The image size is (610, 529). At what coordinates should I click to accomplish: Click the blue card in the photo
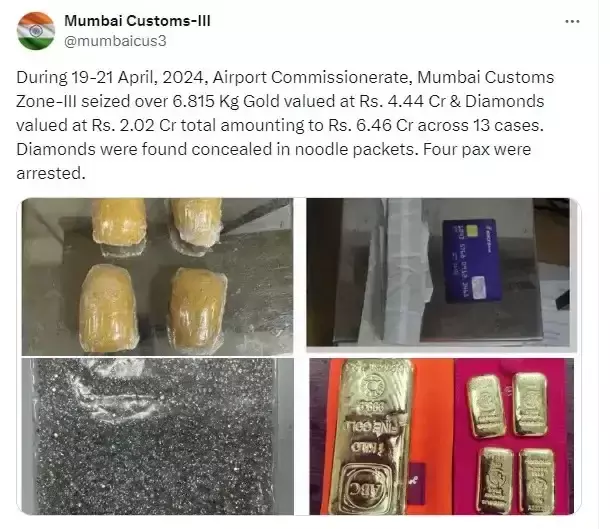472,260
